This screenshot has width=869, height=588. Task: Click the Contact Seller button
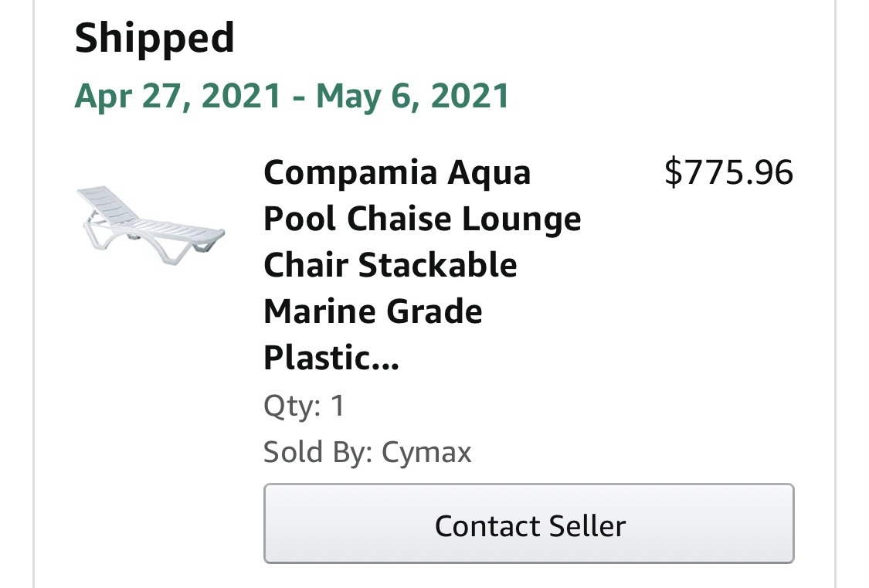(x=528, y=524)
